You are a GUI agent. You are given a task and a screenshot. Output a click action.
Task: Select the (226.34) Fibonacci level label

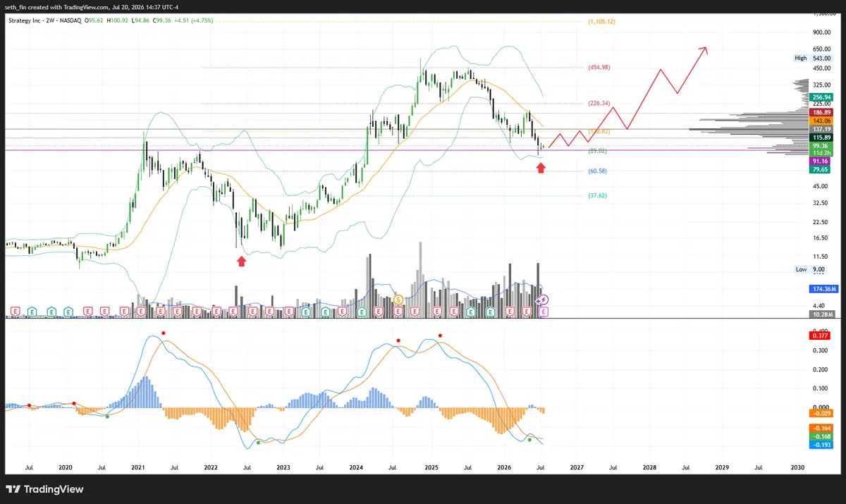[599, 103]
